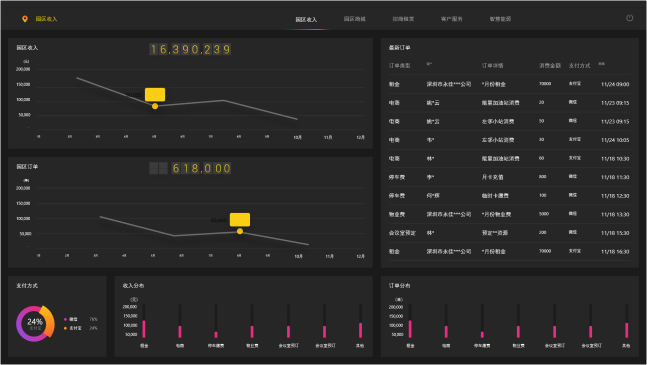Select the yellow data point on 园区收入 chart
The width and height of the screenshot is (647, 365).
click(155, 106)
